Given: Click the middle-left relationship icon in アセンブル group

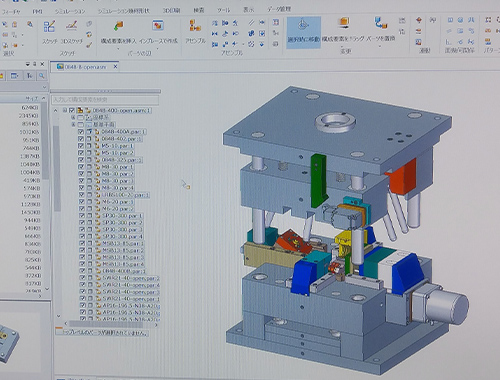Looking at the screenshot, I should pos(215,34).
